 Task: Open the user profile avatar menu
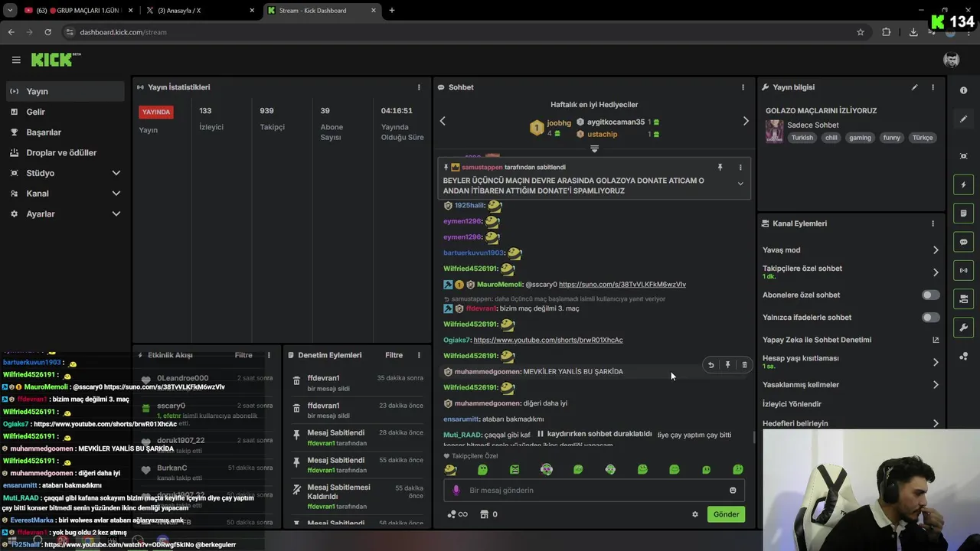point(951,60)
